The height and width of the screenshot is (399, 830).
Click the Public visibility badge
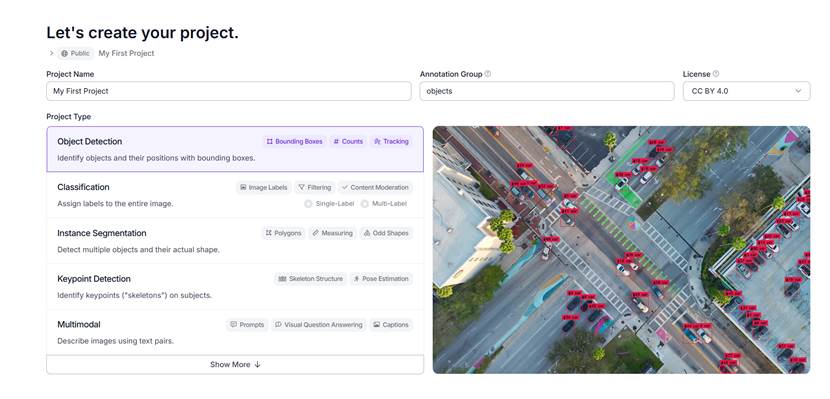point(75,53)
